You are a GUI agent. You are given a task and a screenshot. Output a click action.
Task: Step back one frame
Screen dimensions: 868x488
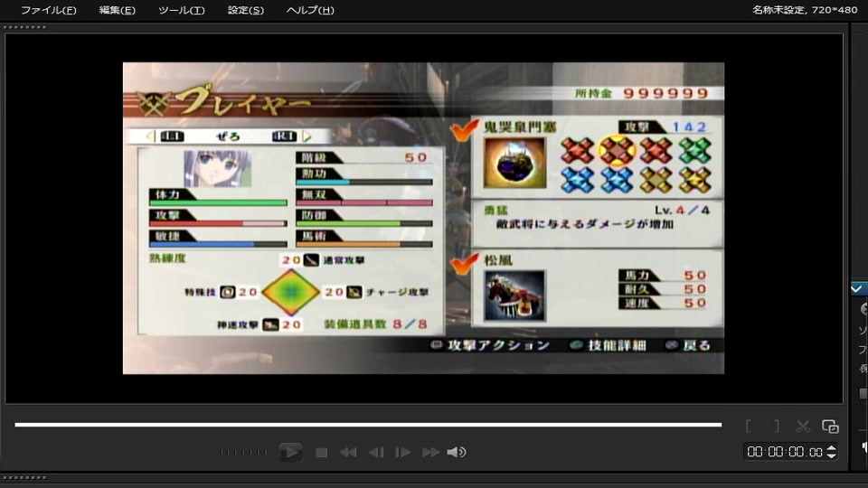click(376, 453)
